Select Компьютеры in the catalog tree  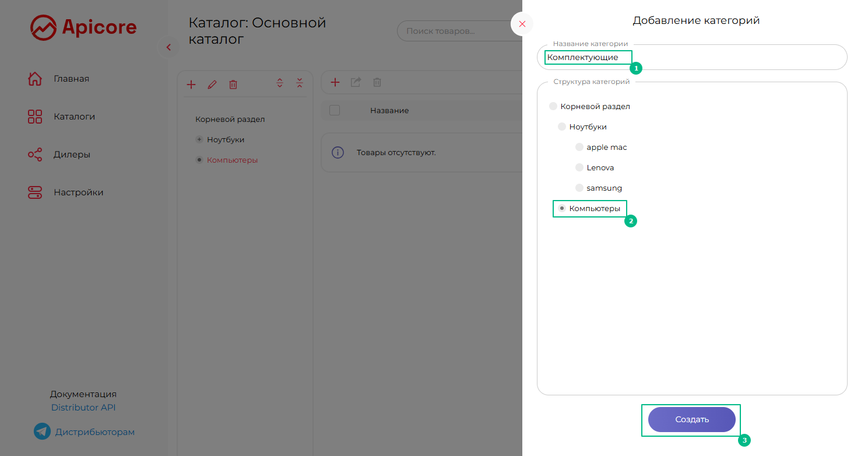[232, 160]
